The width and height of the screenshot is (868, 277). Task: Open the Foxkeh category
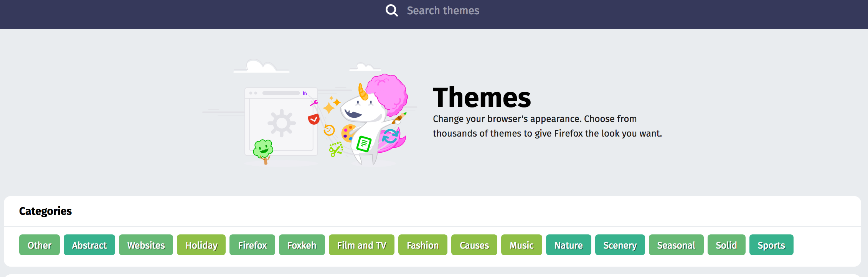click(x=302, y=245)
